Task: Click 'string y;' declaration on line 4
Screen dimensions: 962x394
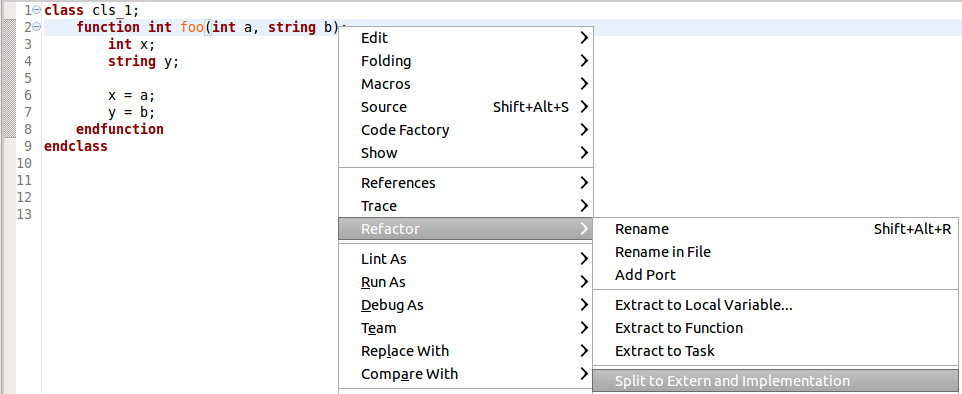Action: coord(144,61)
